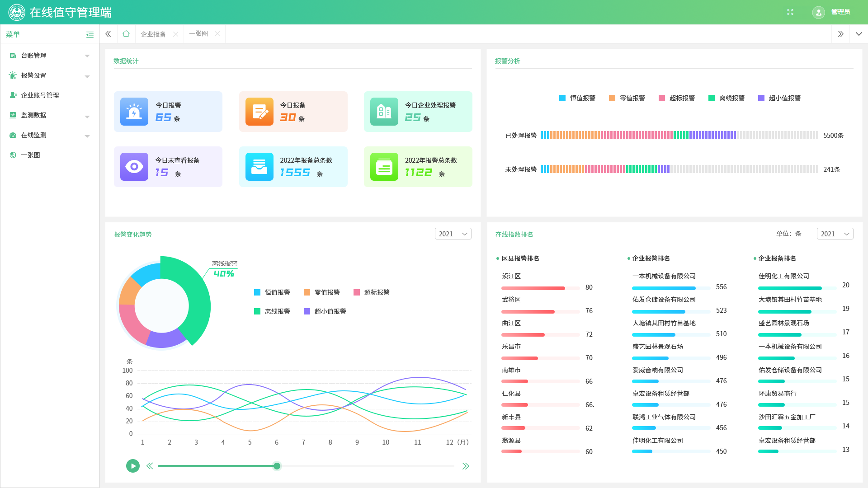Step timeline backward with double-arrow
Screen dimensions: 868x488
click(150, 466)
